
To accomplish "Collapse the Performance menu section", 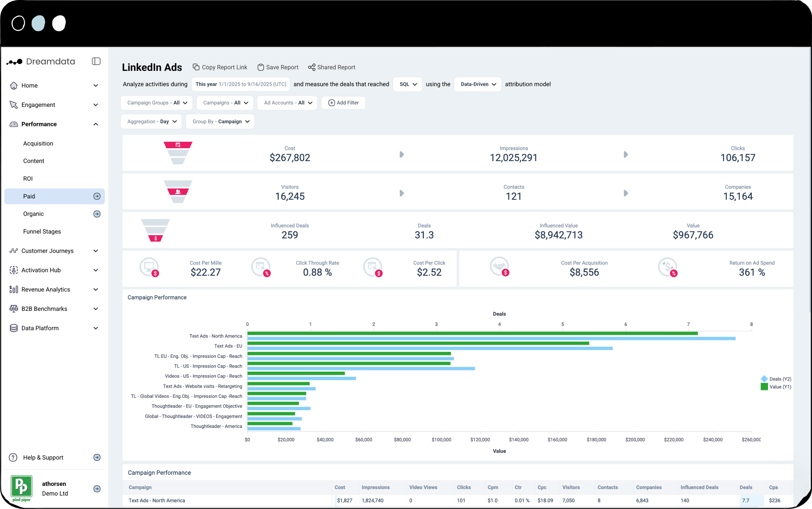I will (x=95, y=124).
